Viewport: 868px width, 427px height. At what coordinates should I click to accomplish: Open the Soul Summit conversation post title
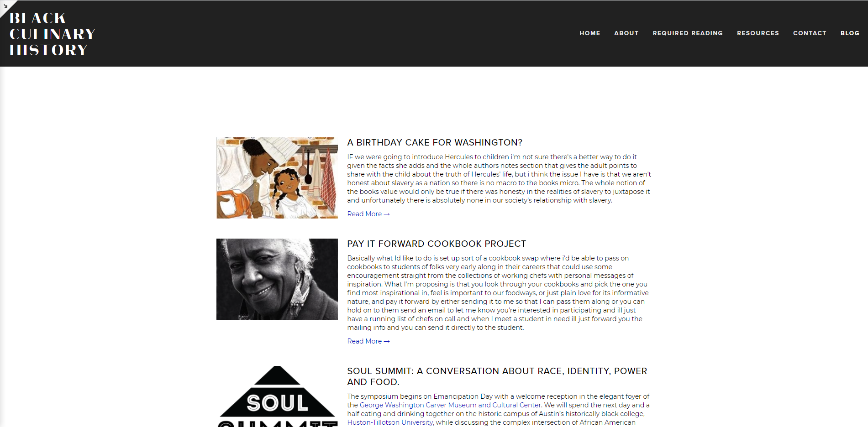[497, 376]
